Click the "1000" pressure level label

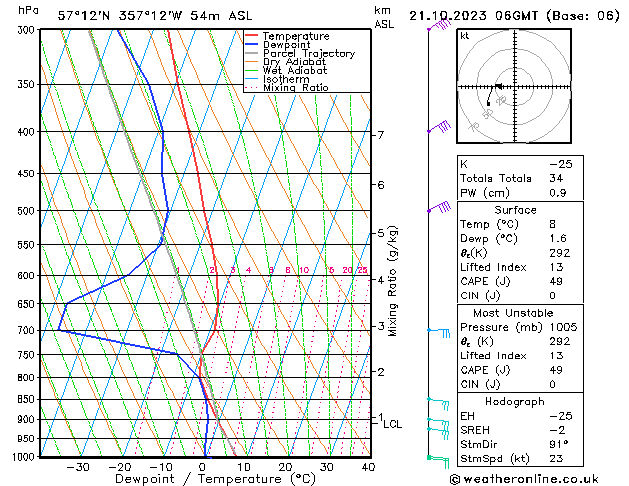pyautogui.click(x=25, y=457)
